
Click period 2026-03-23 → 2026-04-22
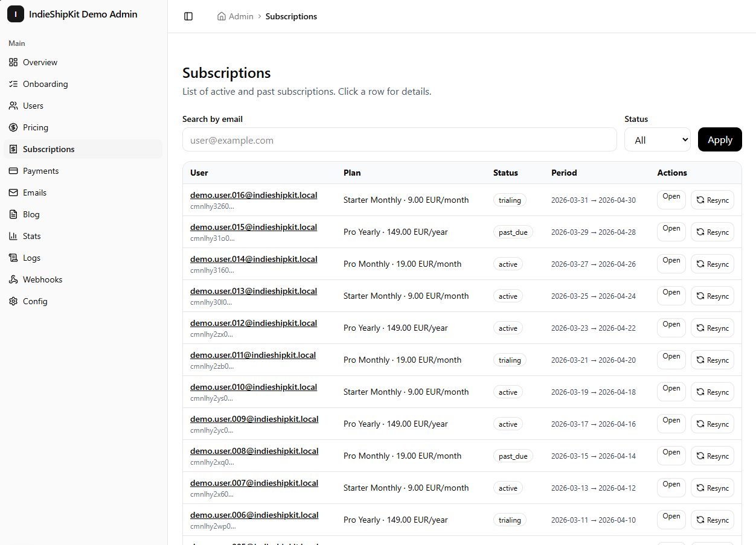tap(594, 328)
